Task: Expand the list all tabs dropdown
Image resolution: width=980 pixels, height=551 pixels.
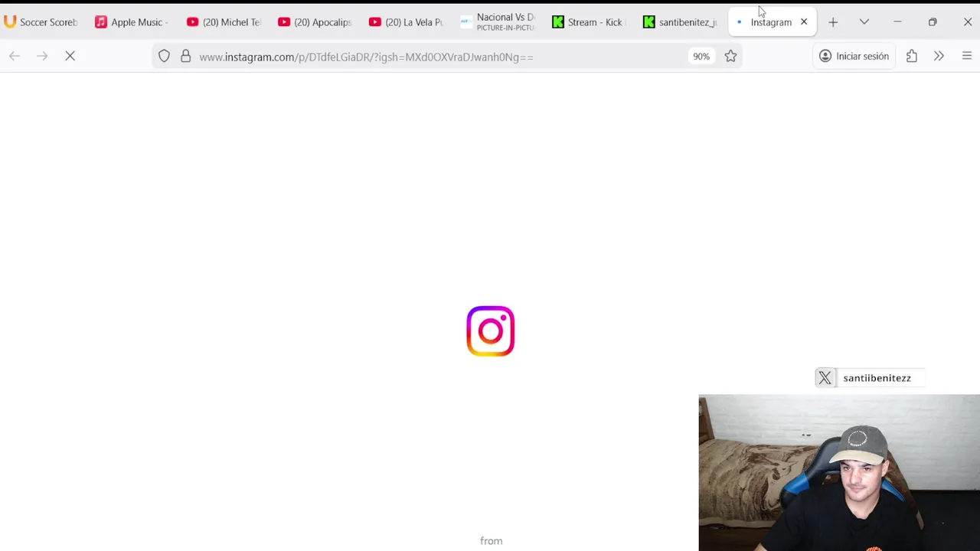Action: tap(864, 22)
